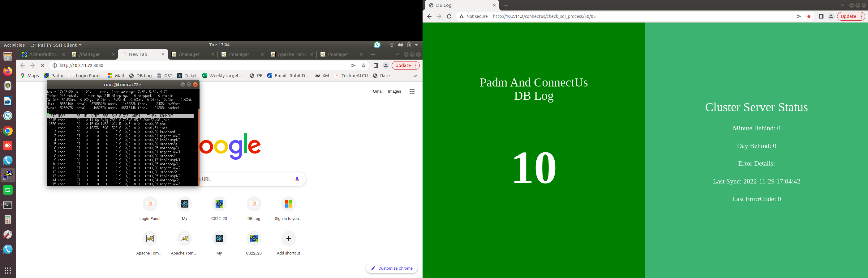Open new tab in left Chrome
Screen dimensions: 868x278
373,54
